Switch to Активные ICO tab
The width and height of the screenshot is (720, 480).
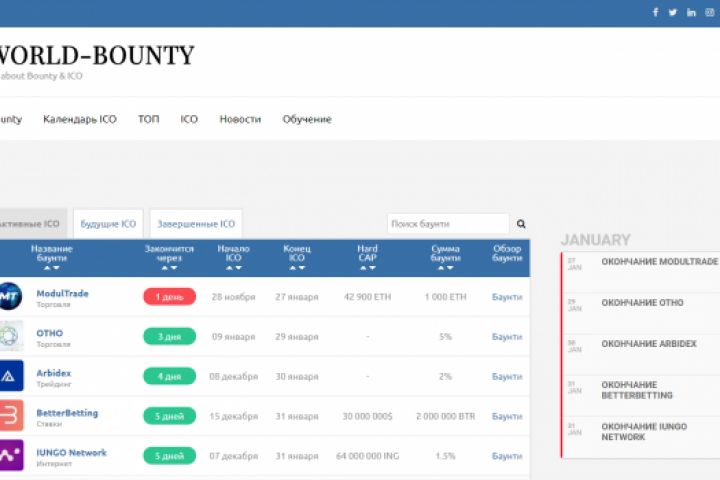[x=32, y=224]
